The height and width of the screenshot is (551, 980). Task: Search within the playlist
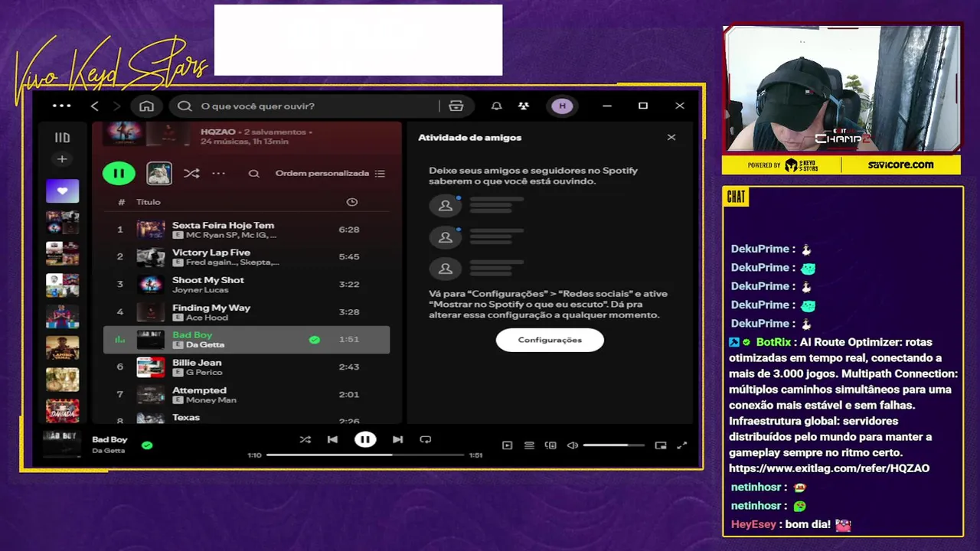pyautogui.click(x=253, y=174)
